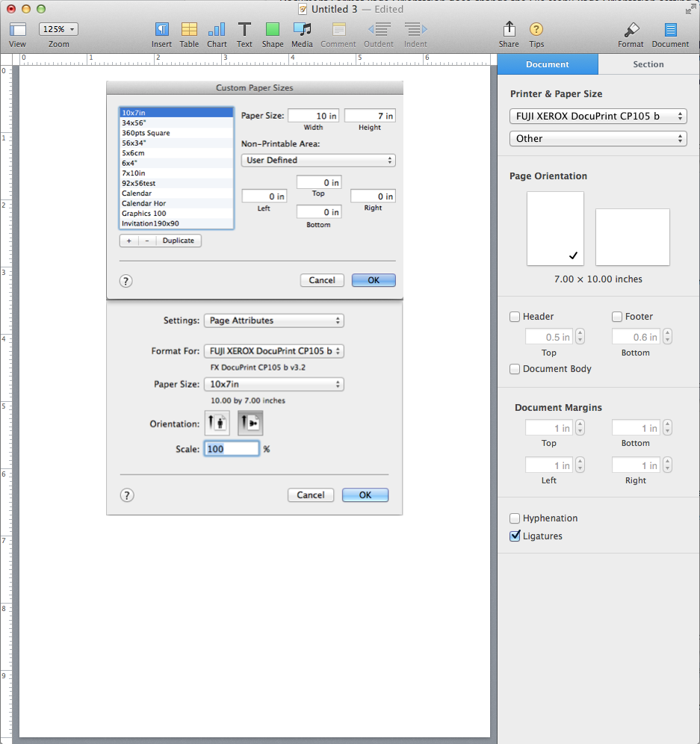Insert a Chart from the toolbar

(x=217, y=29)
